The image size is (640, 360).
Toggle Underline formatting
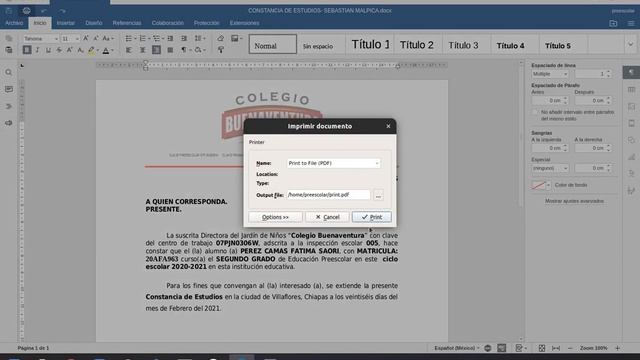coord(48,50)
